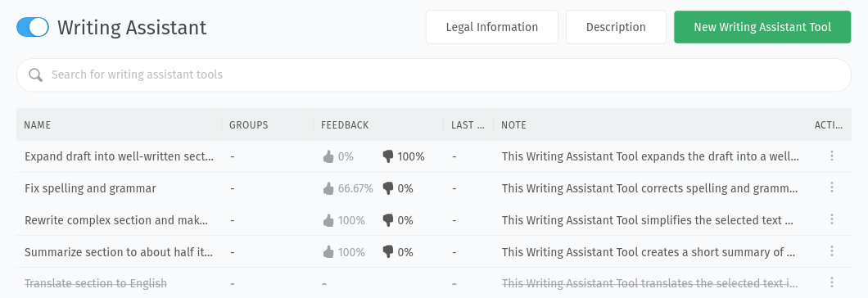The image size is (868, 298).
Task: Open Legal Information
Action: [x=491, y=27]
